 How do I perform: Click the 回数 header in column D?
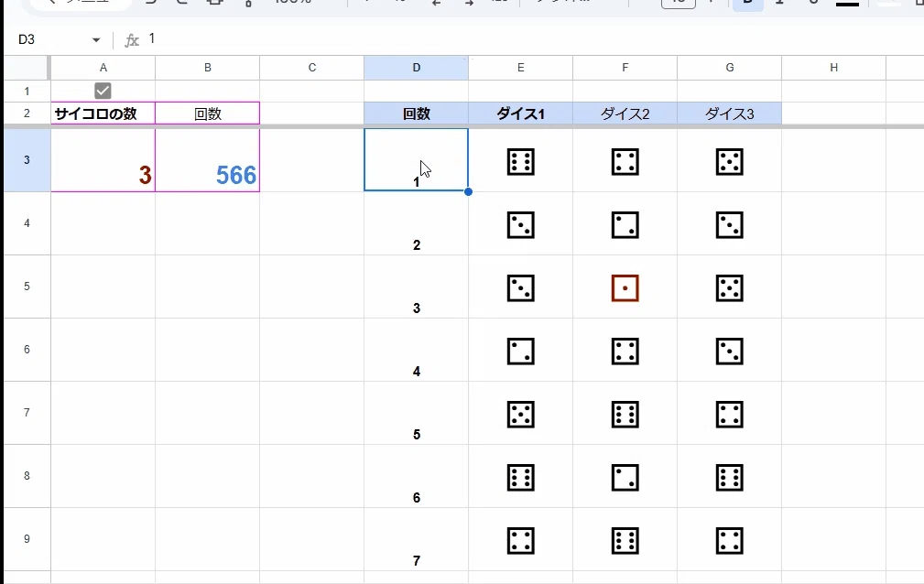click(416, 114)
